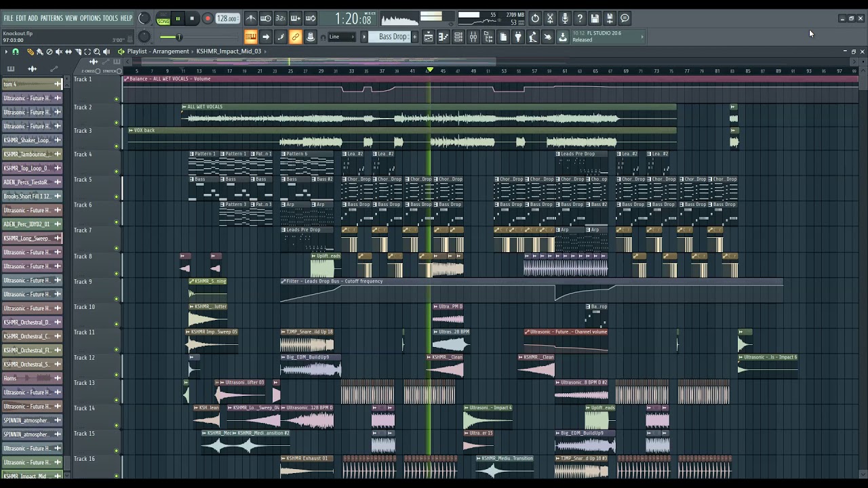Select the 'tom 4' clip in picker
The height and width of the screenshot is (488, 868).
click(32, 84)
